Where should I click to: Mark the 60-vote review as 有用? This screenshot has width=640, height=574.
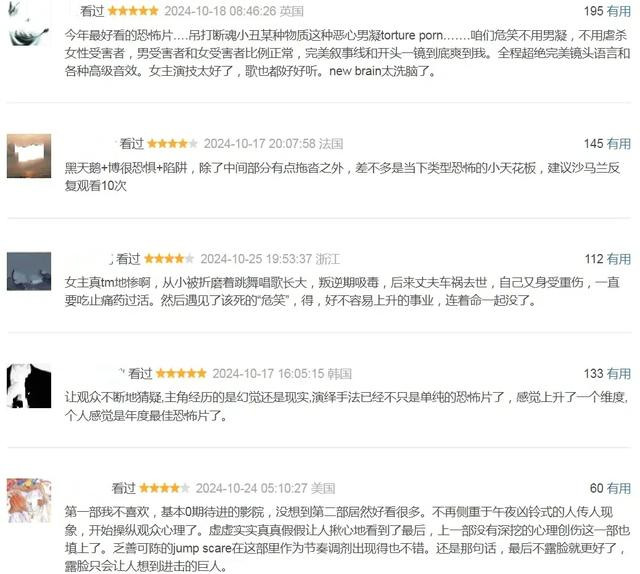pyautogui.click(x=618, y=488)
